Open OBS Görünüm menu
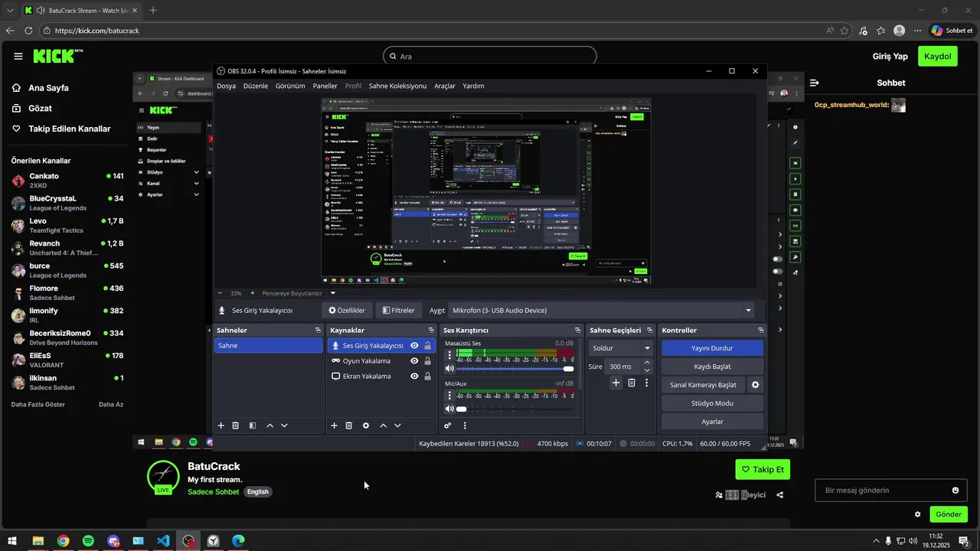This screenshot has width=980, height=551. point(290,86)
